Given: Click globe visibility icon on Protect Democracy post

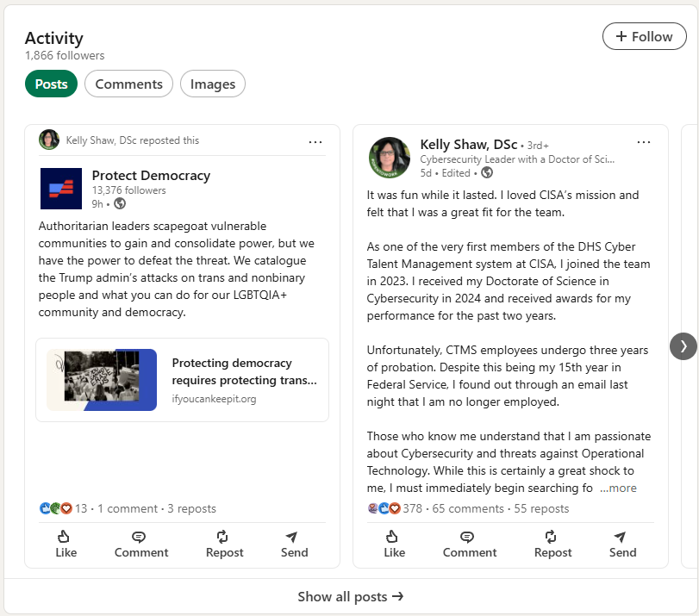Looking at the screenshot, I should click(120, 203).
